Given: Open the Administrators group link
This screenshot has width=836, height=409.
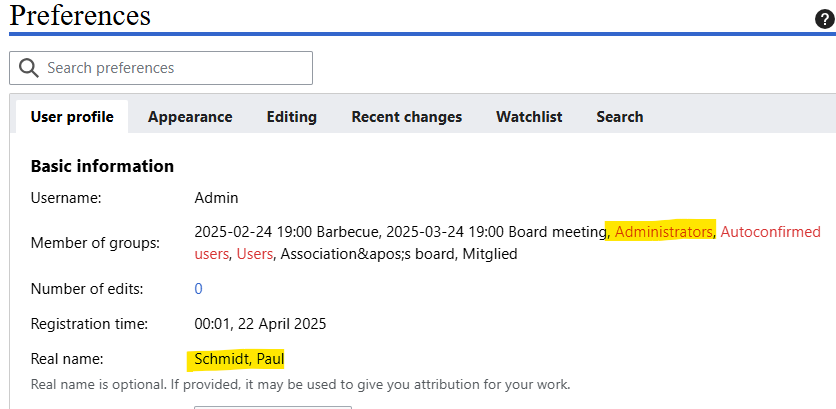Looking at the screenshot, I should pos(663,232).
